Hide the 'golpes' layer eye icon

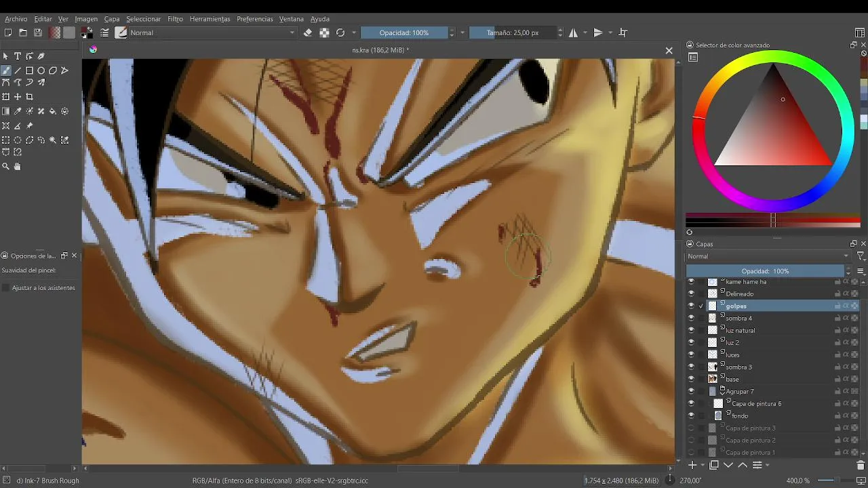[x=691, y=306]
